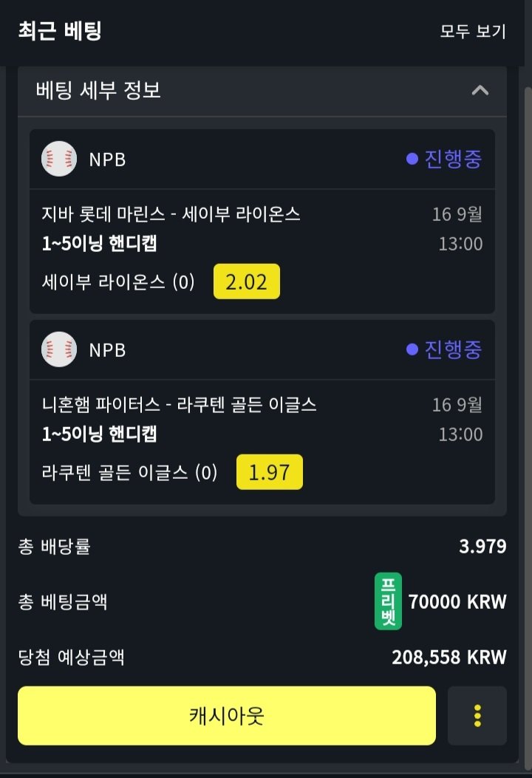Click the 총 배당률 3.979 value

coord(482,547)
